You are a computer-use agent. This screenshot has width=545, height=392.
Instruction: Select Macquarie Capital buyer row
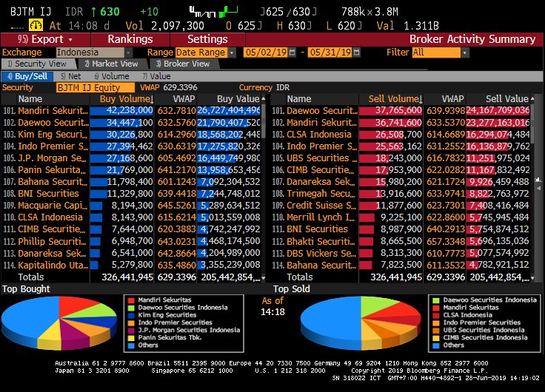click(x=131, y=205)
